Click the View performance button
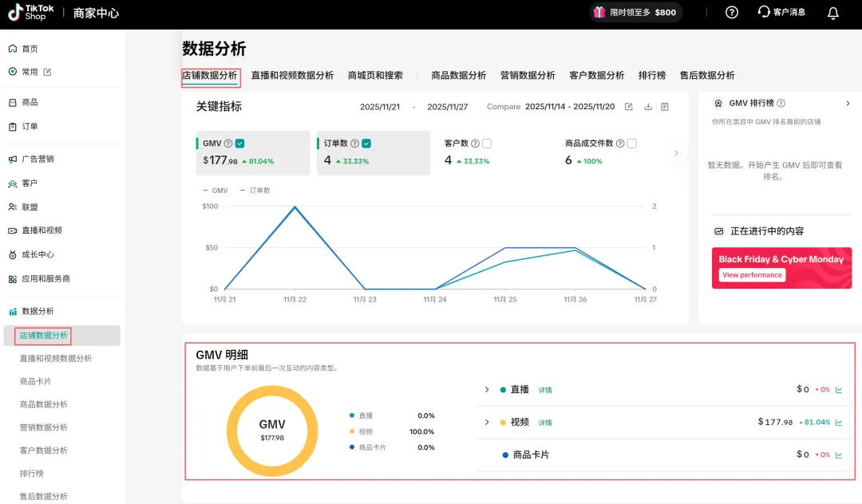862x504 pixels. point(752,275)
